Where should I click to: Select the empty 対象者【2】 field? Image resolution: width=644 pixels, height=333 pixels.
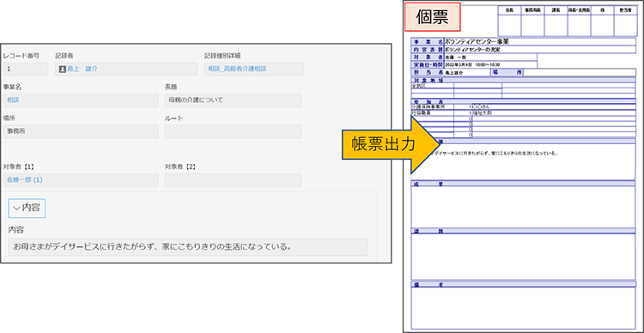click(x=233, y=180)
